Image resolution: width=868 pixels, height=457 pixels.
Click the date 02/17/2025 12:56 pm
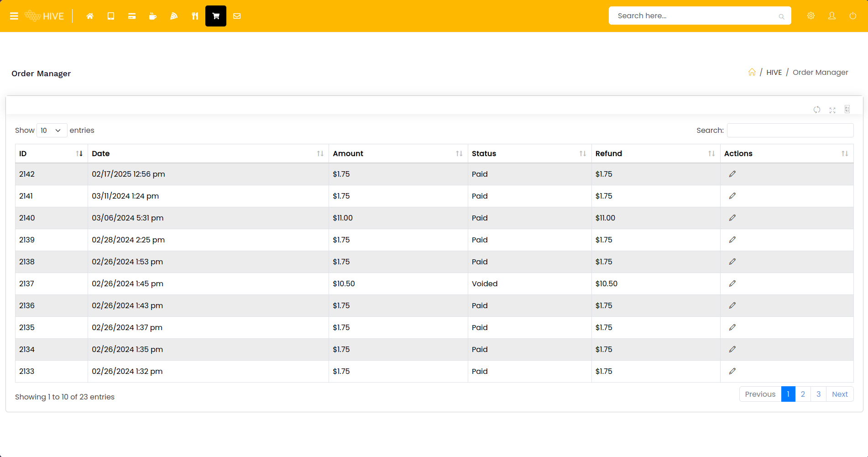tap(128, 174)
